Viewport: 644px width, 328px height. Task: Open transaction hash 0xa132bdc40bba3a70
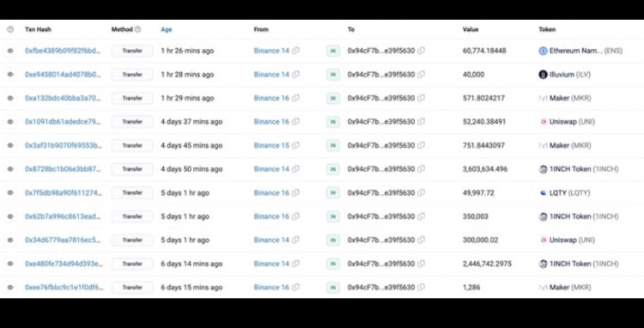(63, 98)
